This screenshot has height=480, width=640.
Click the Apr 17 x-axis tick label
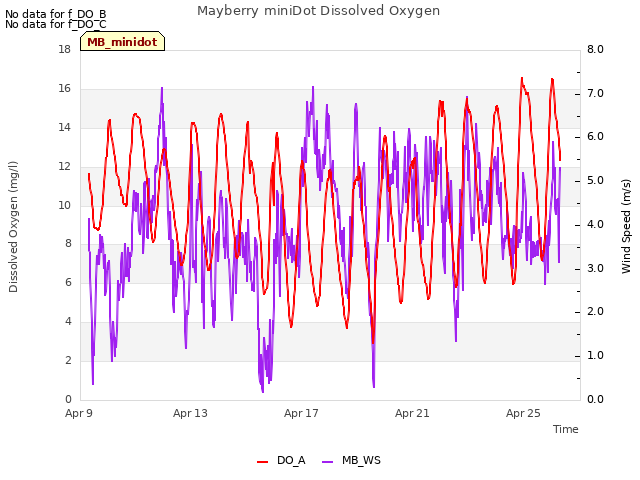pos(301,413)
